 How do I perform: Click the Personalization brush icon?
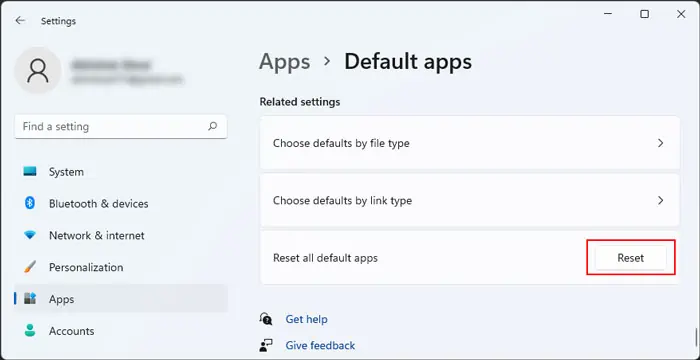coord(30,267)
